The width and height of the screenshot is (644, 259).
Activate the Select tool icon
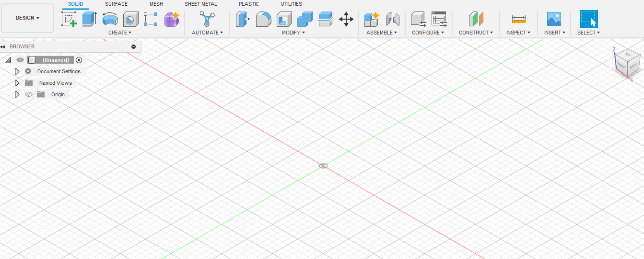tap(588, 19)
